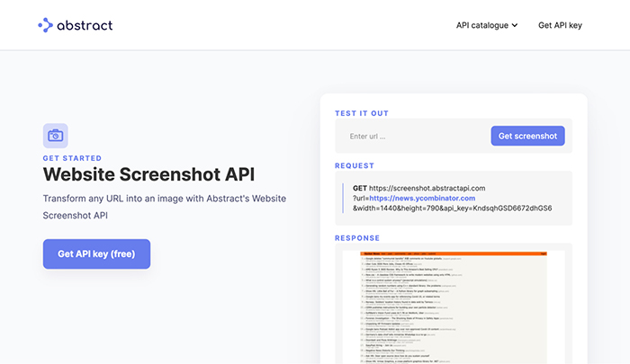Click the GET STARTED label
This screenshot has height=364, width=630.
click(72, 158)
